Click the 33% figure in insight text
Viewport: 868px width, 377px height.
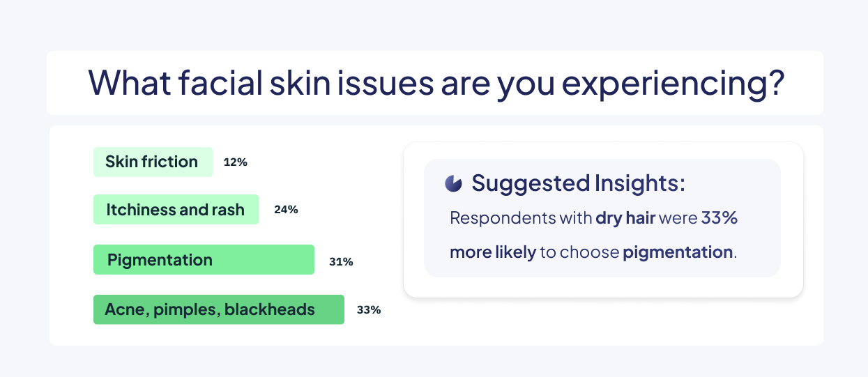click(719, 218)
